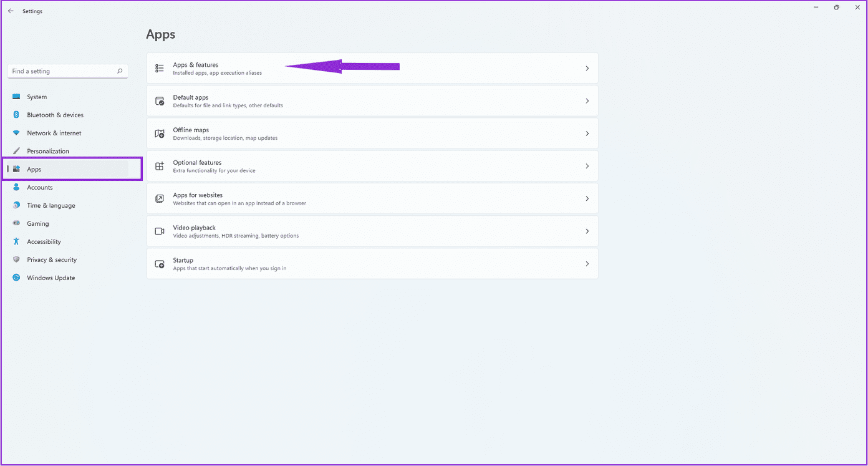Open the Apps for websites icon
The width and height of the screenshot is (868, 466).
coord(160,198)
